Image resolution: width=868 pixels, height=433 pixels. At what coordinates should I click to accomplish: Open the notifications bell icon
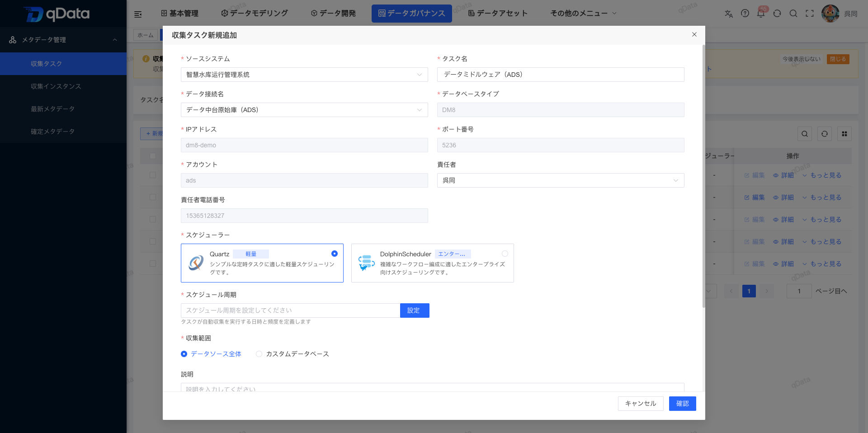point(761,14)
